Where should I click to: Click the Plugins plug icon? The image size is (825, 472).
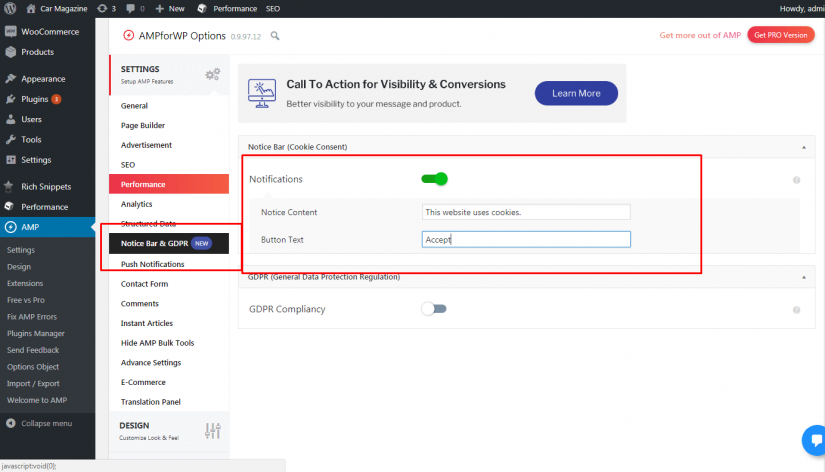pos(11,99)
